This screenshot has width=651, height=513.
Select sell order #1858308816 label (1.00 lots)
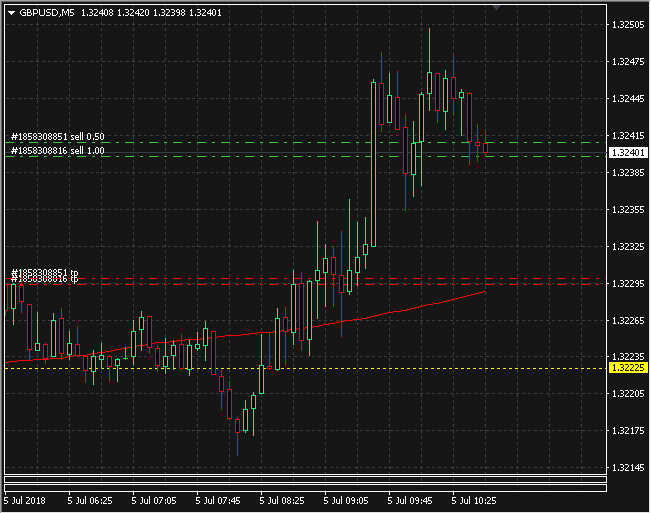[57, 149]
